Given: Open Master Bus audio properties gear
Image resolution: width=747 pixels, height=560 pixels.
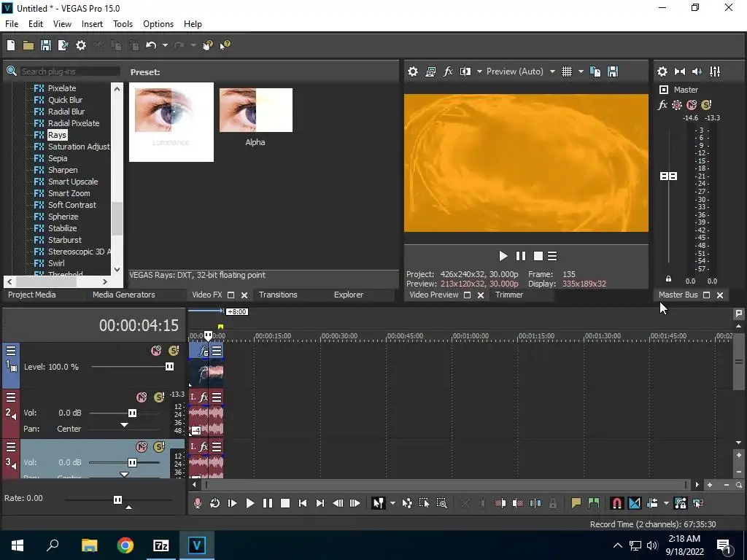Looking at the screenshot, I should point(662,71).
